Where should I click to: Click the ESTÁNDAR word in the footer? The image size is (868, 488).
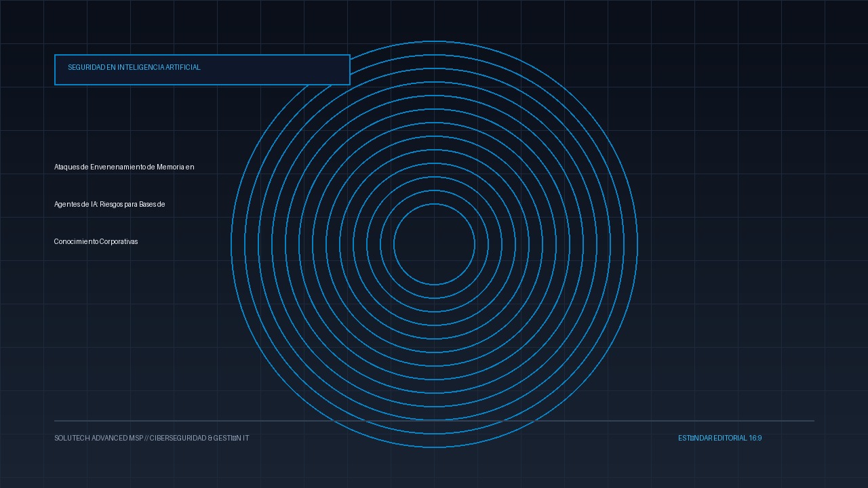click(695, 439)
